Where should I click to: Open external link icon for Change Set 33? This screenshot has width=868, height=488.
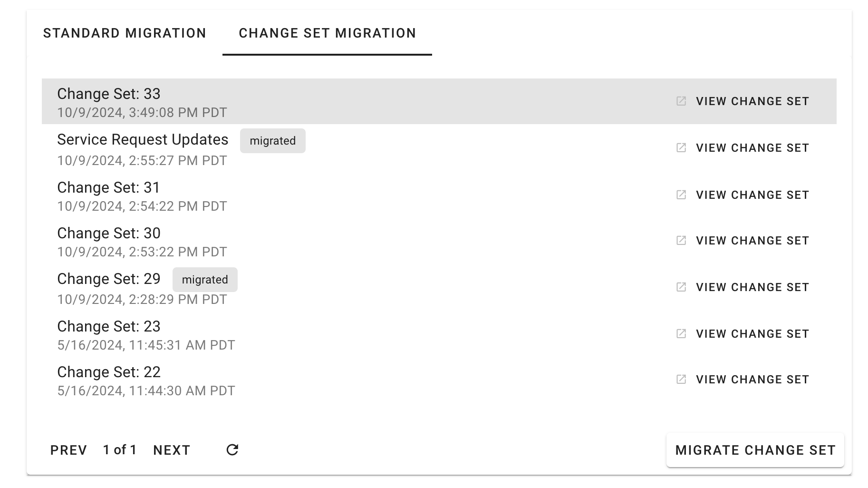point(681,101)
